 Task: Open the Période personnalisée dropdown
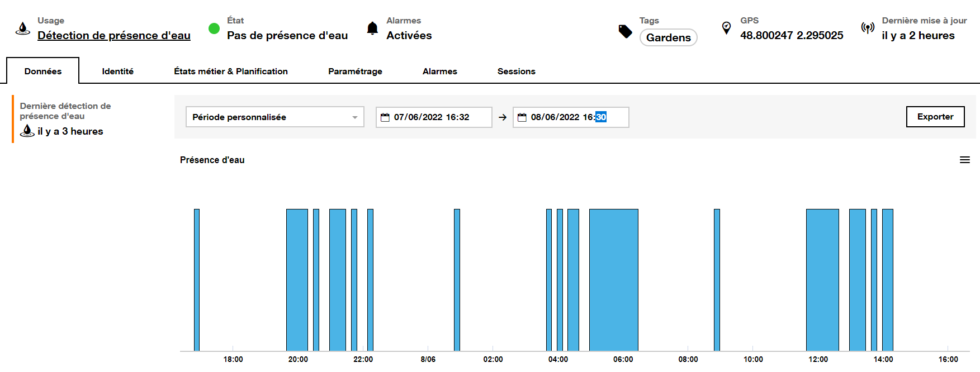(274, 117)
